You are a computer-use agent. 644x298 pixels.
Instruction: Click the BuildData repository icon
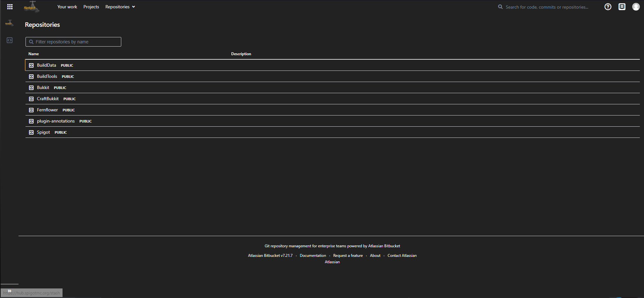(31, 65)
